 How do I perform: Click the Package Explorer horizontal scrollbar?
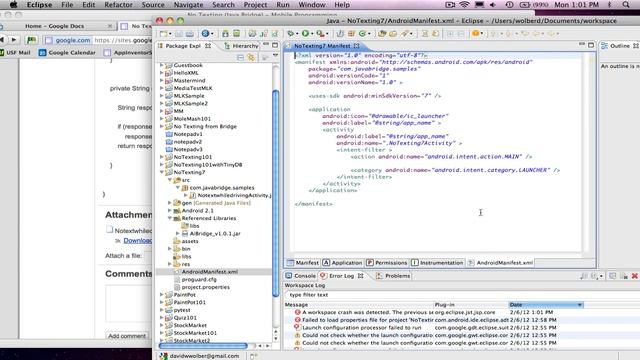pyautogui.click(x=203, y=346)
